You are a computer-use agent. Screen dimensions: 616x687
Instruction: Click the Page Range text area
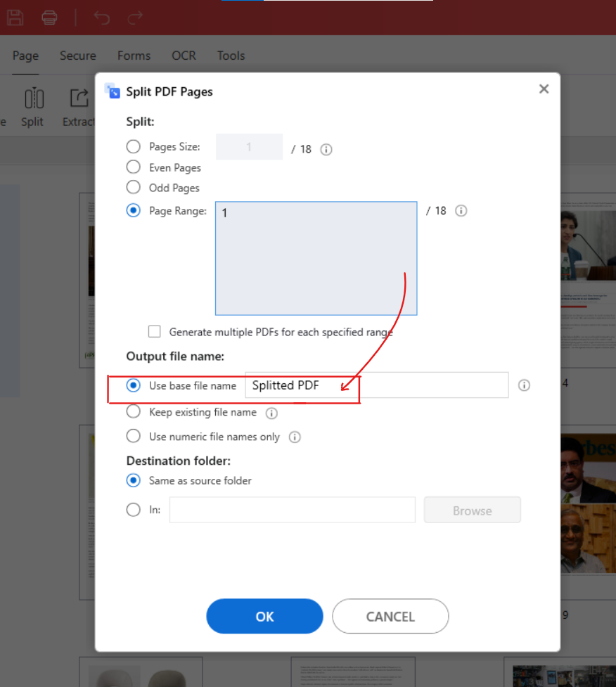point(316,257)
